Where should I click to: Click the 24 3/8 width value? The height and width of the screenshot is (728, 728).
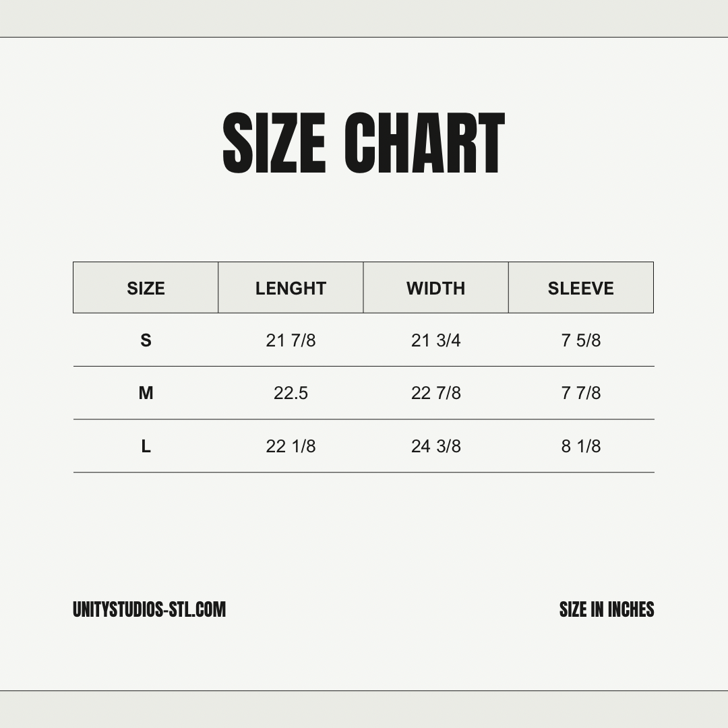pyautogui.click(x=436, y=446)
